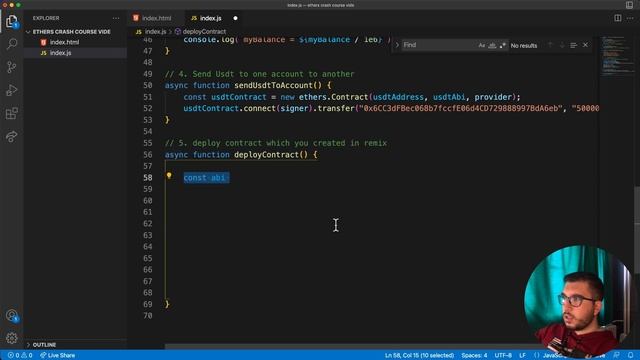640x360 pixels.
Task: Click the 'transfer' method call on line 52
Action: [x=336, y=109]
